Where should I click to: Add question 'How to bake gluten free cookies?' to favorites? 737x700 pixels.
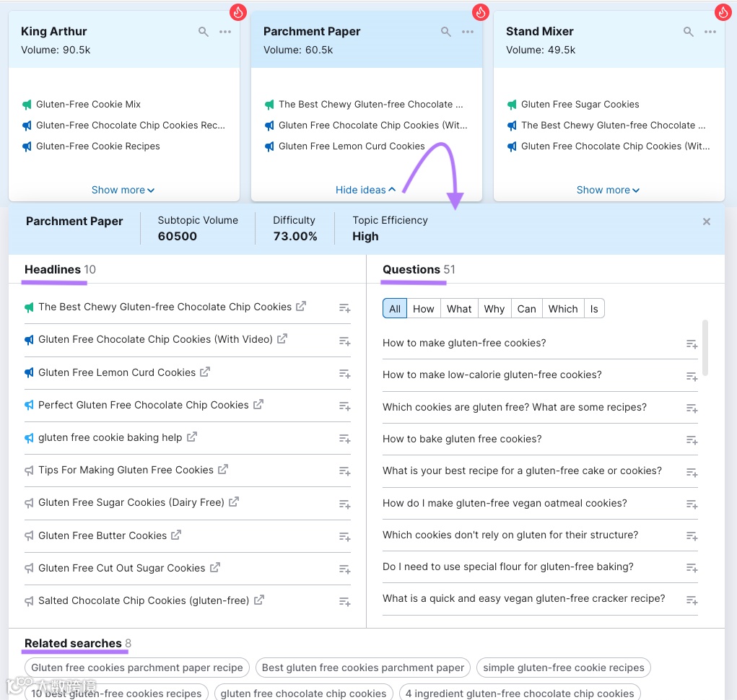(x=692, y=440)
